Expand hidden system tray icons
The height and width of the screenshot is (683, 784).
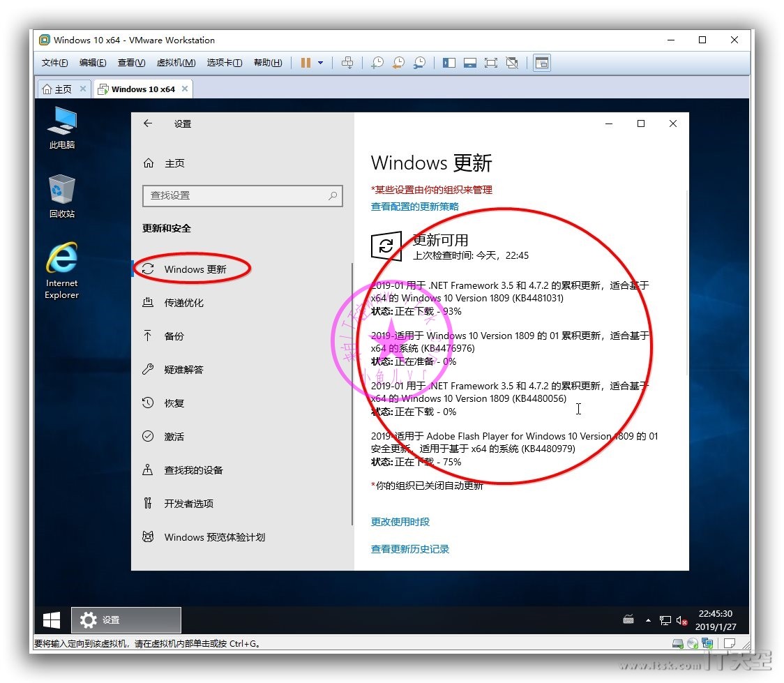[x=648, y=620]
